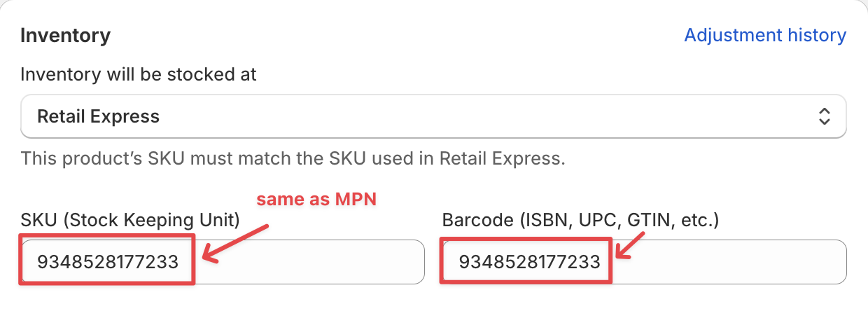Image resolution: width=868 pixels, height=311 pixels.
Task: Click the "Inventory will be stocked at" label
Action: 139,74
